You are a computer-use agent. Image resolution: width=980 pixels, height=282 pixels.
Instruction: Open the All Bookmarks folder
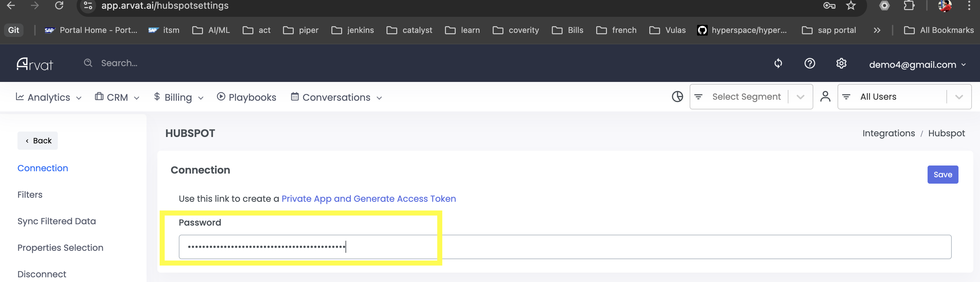(x=939, y=30)
